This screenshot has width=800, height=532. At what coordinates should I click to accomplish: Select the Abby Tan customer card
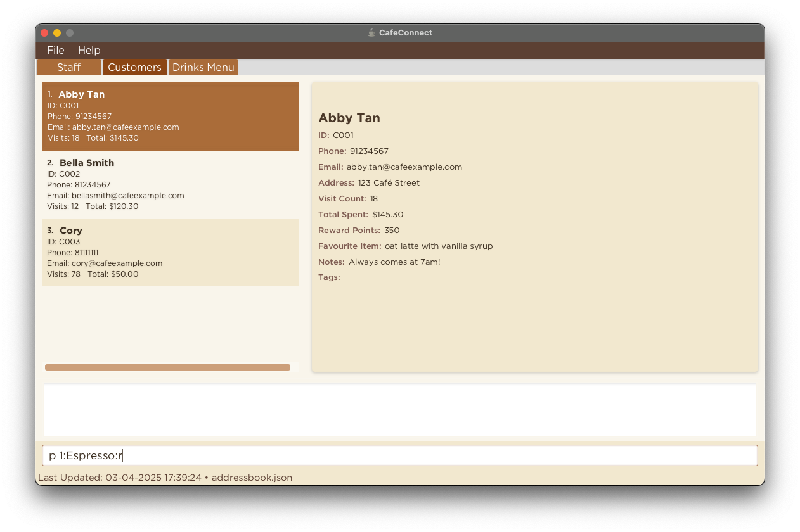pos(171,116)
